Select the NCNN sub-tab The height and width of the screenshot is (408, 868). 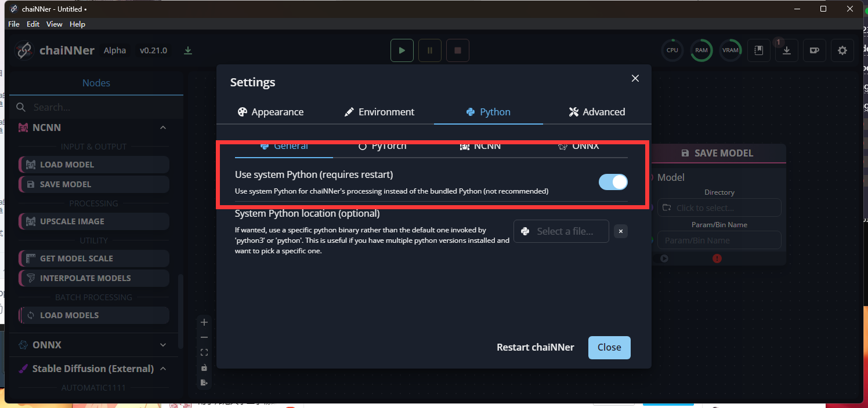pos(480,146)
